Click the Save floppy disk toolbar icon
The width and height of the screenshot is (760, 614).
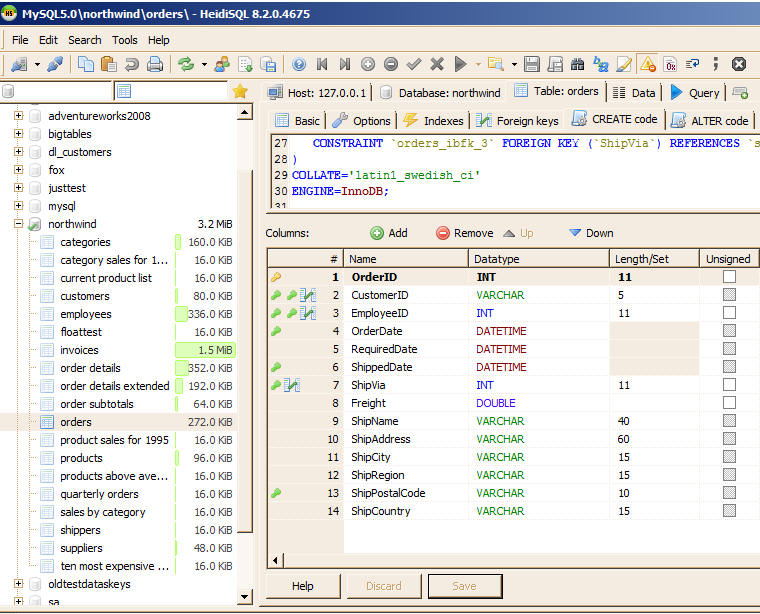point(531,64)
